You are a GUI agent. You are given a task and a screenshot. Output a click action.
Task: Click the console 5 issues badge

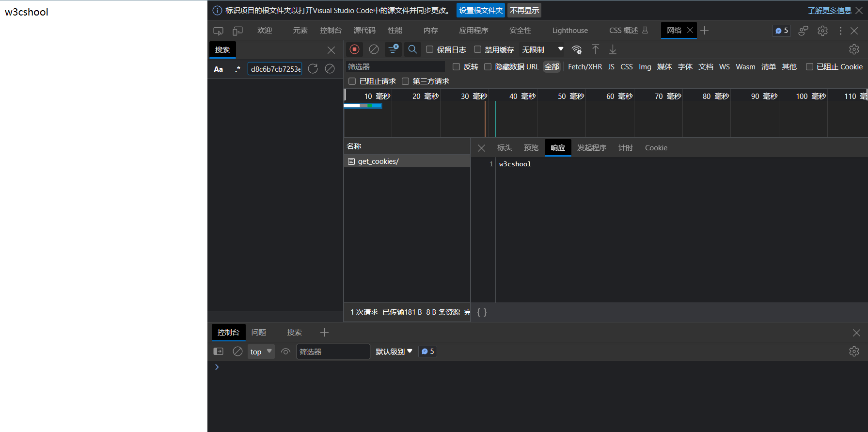427,352
